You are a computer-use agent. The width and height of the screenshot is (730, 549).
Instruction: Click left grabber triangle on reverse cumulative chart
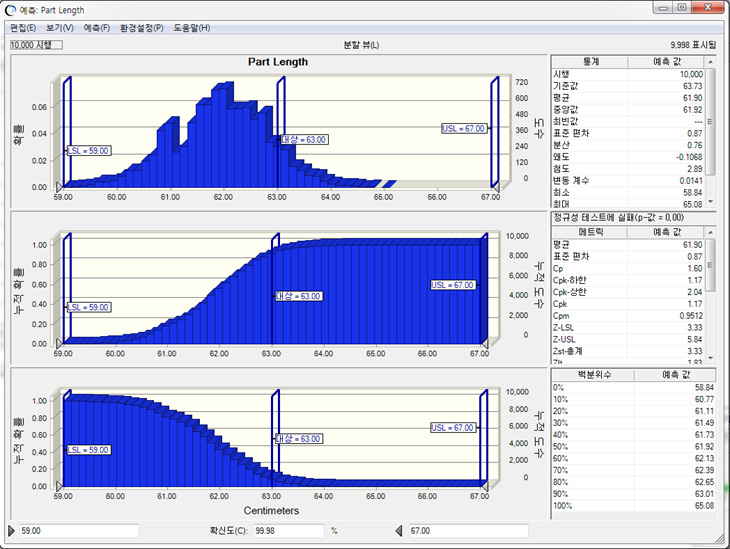click(59, 486)
